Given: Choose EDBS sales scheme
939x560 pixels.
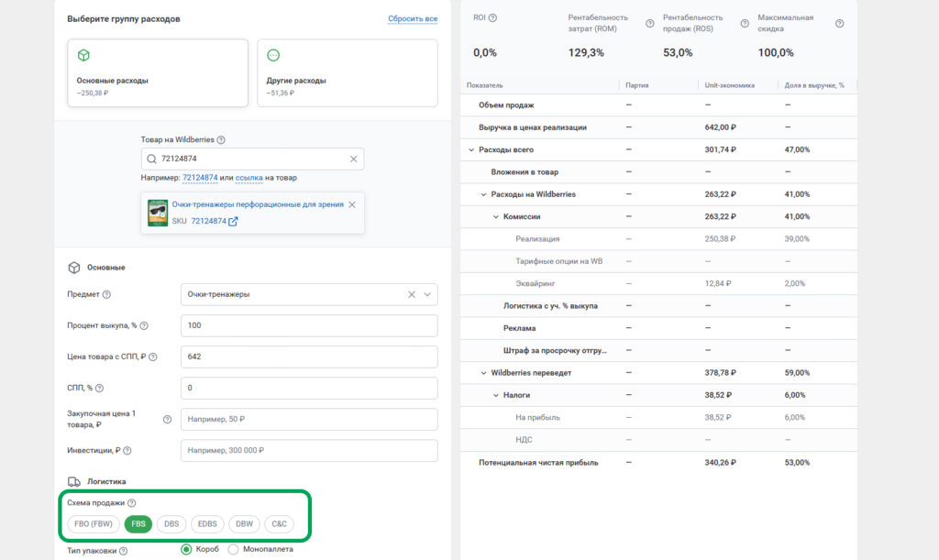Looking at the screenshot, I should coord(207,524).
